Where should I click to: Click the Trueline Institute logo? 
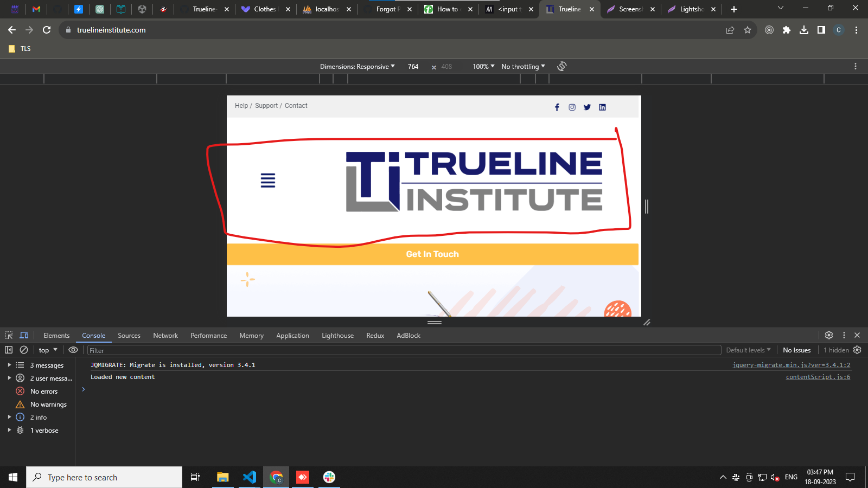click(474, 182)
